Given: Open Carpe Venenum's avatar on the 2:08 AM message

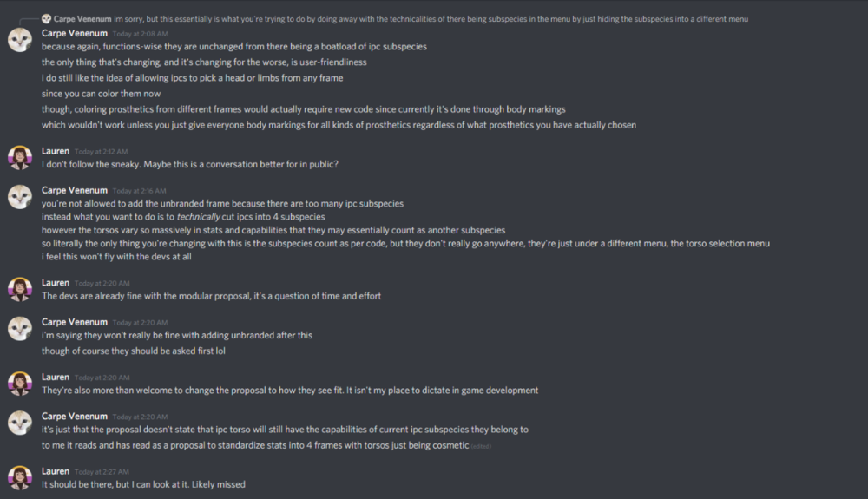Looking at the screenshot, I should (x=20, y=40).
